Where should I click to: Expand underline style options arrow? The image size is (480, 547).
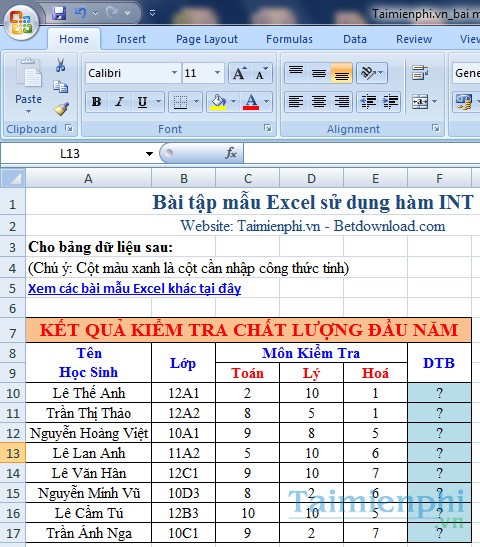tap(158, 102)
